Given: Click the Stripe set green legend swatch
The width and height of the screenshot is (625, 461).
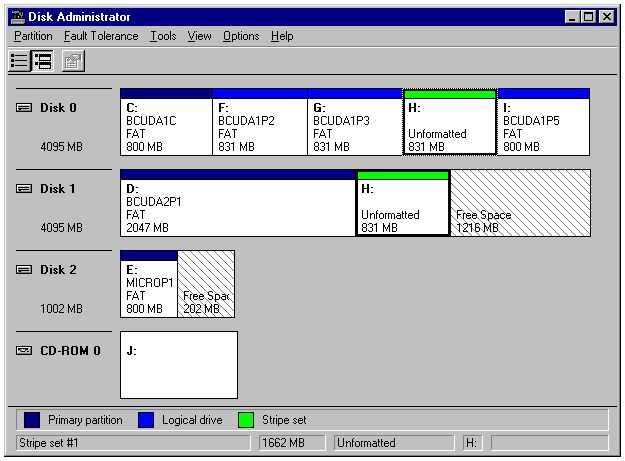Looking at the screenshot, I should tap(246, 420).
